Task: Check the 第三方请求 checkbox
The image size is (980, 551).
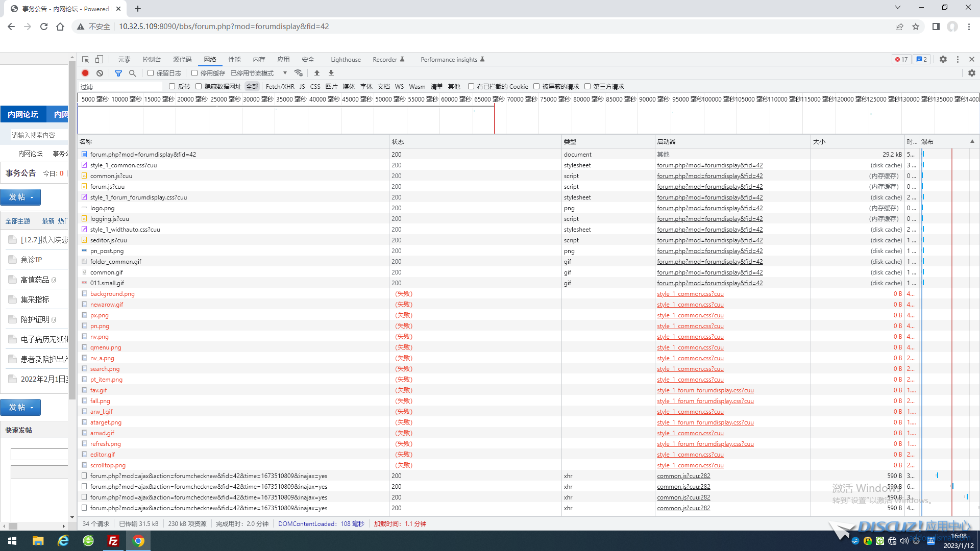Action: 587,87
